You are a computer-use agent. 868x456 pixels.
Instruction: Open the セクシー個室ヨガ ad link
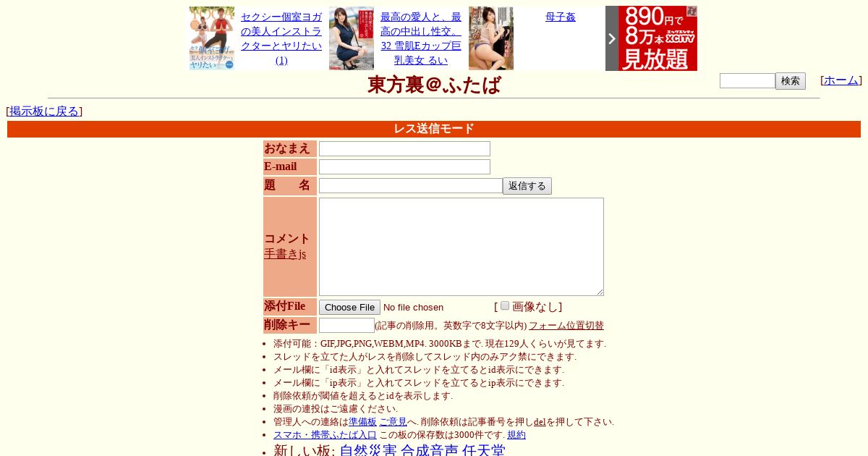point(281,38)
